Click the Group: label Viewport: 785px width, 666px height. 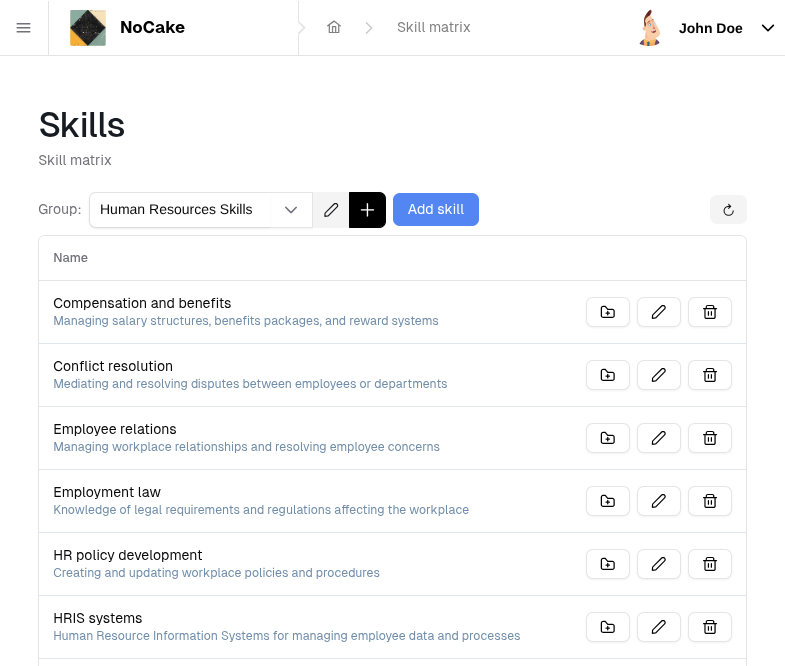pyautogui.click(x=60, y=209)
